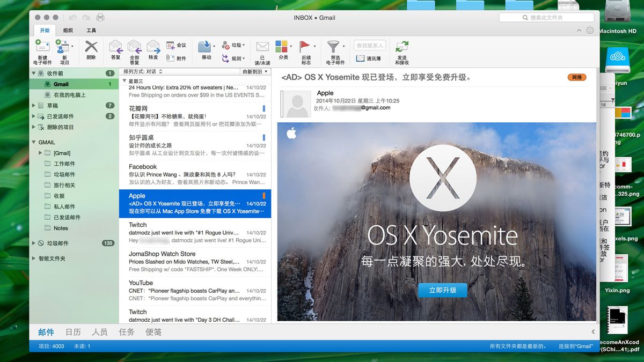Go to 便笺 notes view
644x362 pixels.
pyautogui.click(x=153, y=332)
